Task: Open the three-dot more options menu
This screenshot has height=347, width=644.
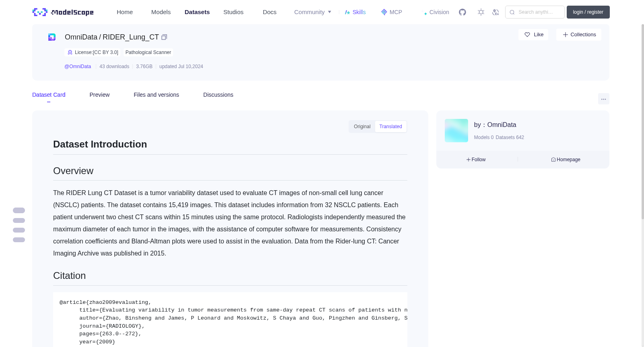Action: [604, 99]
